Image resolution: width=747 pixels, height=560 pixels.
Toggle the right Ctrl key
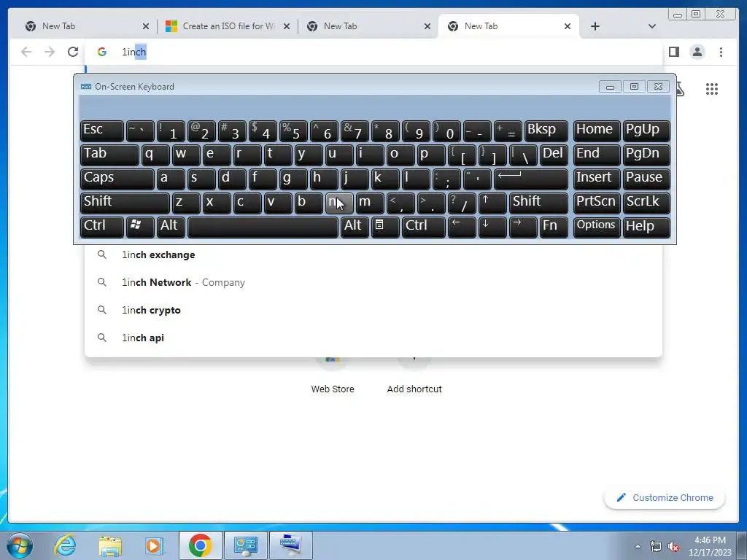click(x=424, y=227)
